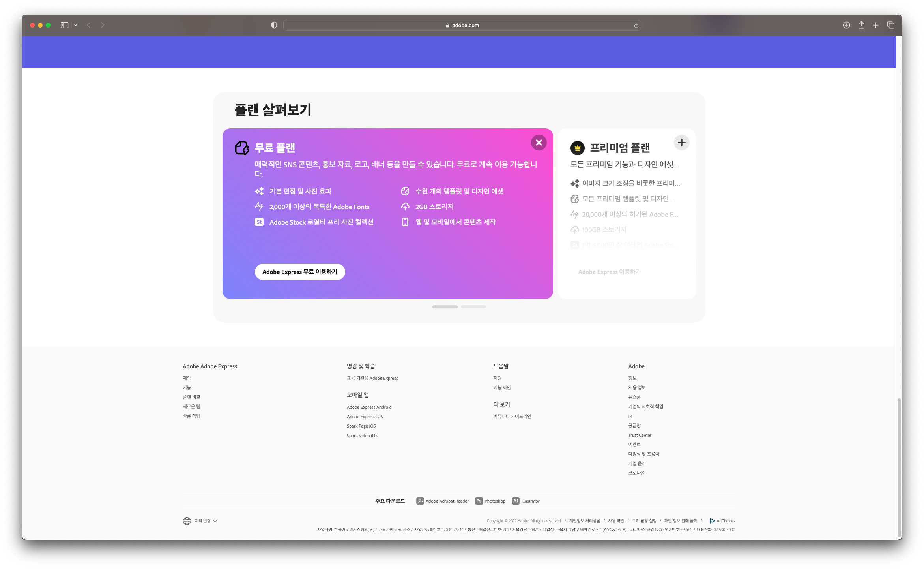
Task: Click 채용 정보 careers link
Action: pyautogui.click(x=637, y=388)
